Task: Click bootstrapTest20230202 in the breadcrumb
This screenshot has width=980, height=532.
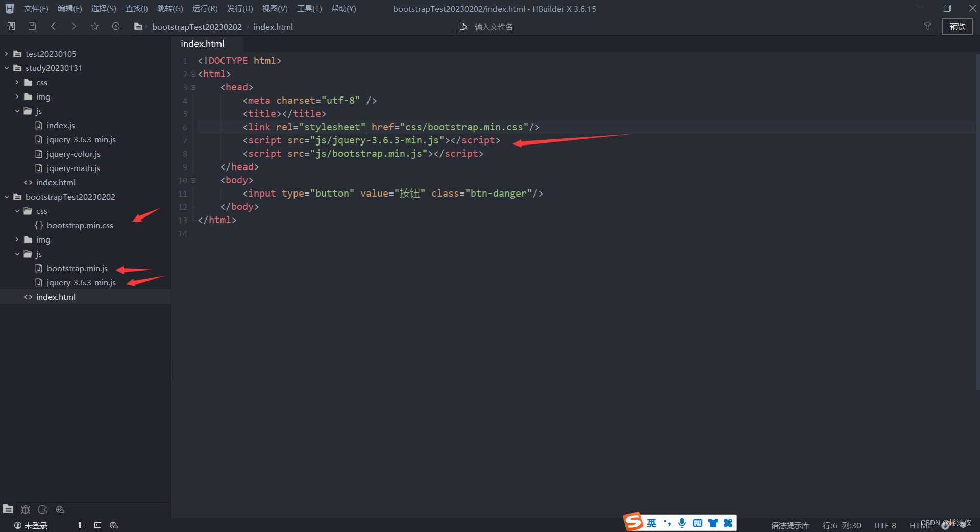Action: (x=197, y=27)
